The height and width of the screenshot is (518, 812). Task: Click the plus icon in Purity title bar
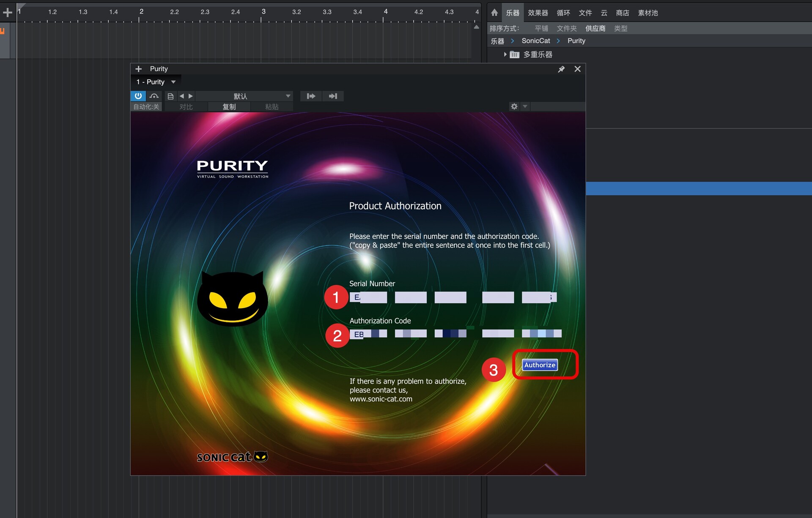pyautogui.click(x=139, y=69)
